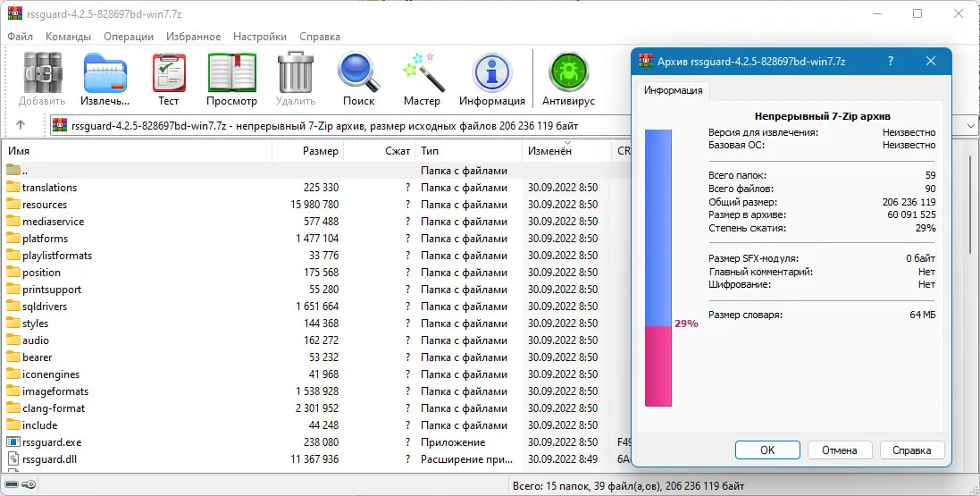Click the Приложение type cell
The width and height of the screenshot is (980, 496).
[453, 441]
